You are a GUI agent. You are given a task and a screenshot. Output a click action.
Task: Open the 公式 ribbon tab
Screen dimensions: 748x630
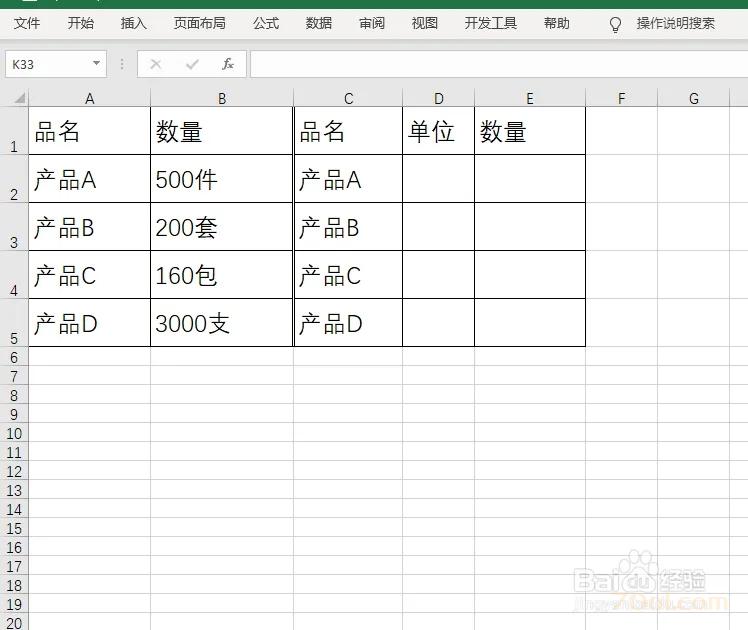coord(266,23)
